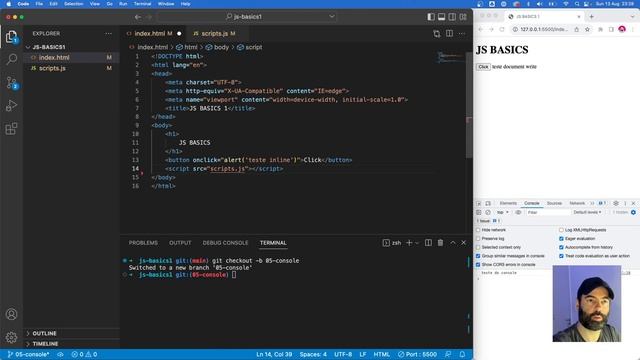Open the PROBLEMS panel tab
The height and width of the screenshot is (360, 640).
(143, 243)
